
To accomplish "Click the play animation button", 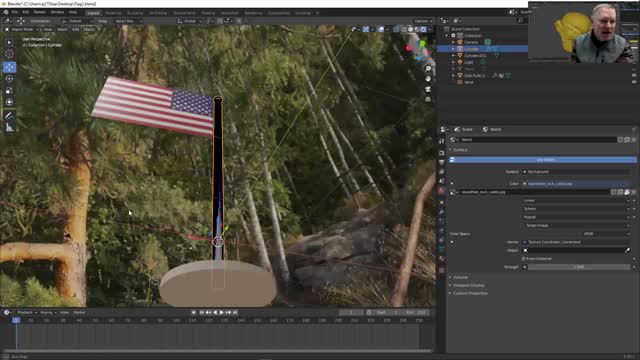I will (222, 312).
